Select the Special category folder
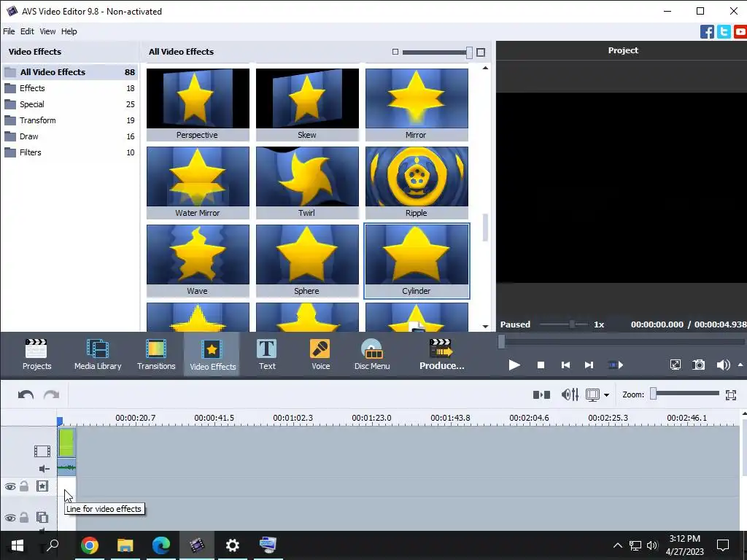Screen dimensions: 747x560 pyautogui.click(x=70, y=104)
